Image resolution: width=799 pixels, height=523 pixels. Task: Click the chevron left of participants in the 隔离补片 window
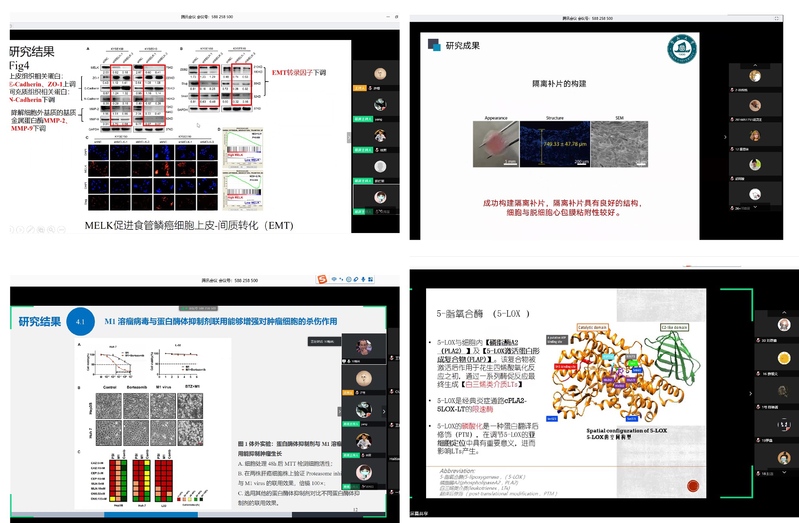(x=725, y=137)
